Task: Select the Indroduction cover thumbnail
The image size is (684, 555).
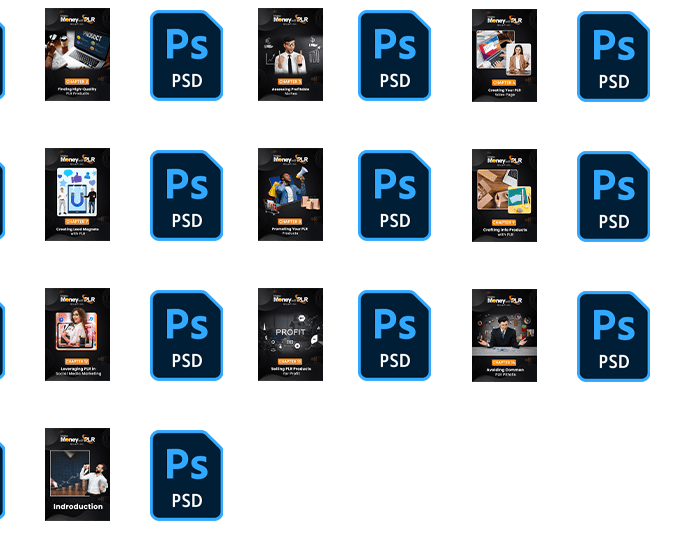Action: coord(77,474)
